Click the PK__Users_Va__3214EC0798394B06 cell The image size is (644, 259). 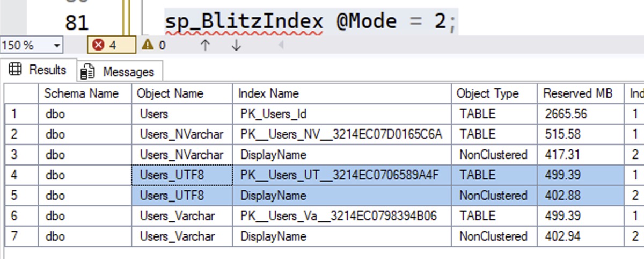tap(342, 216)
